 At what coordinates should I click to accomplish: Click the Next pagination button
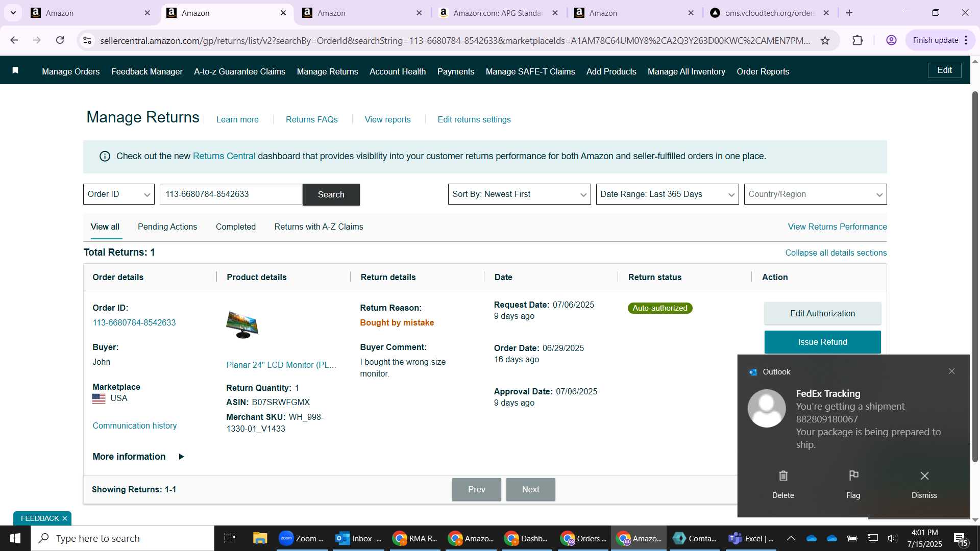coord(530,490)
